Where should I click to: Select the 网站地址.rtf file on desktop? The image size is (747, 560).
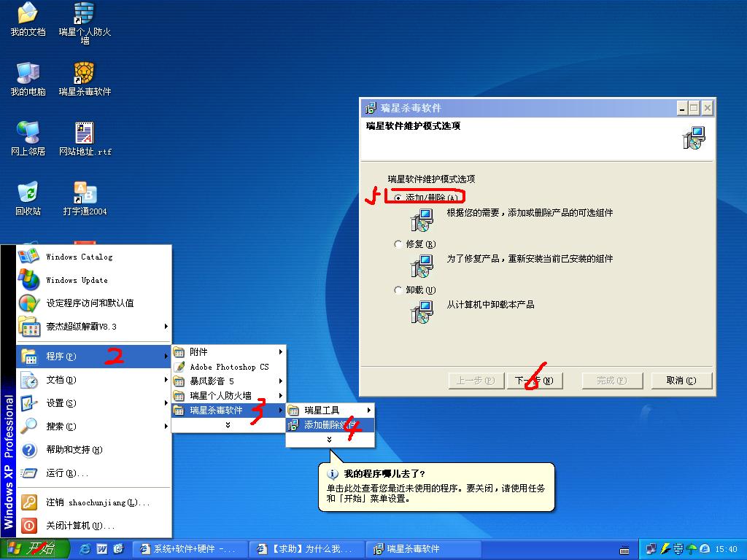(85, 139)
